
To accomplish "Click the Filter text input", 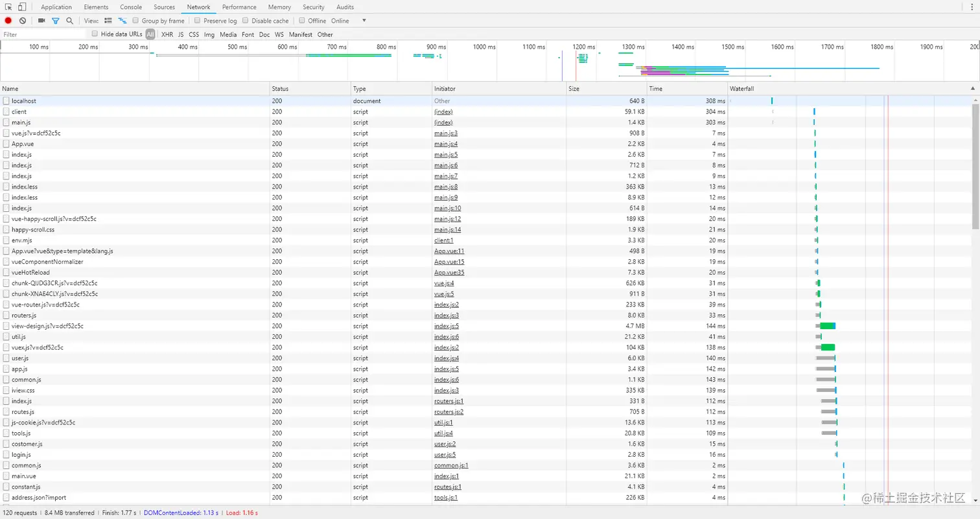I will 43,34.
